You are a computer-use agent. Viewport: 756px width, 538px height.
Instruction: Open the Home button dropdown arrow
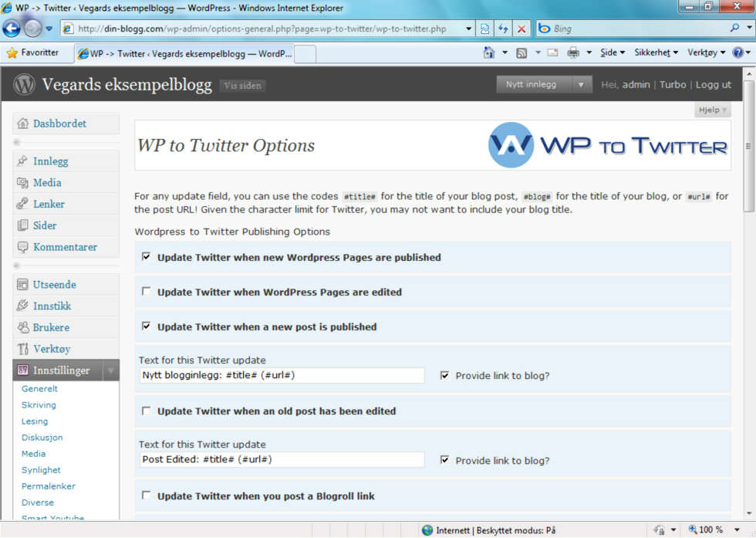505,52
